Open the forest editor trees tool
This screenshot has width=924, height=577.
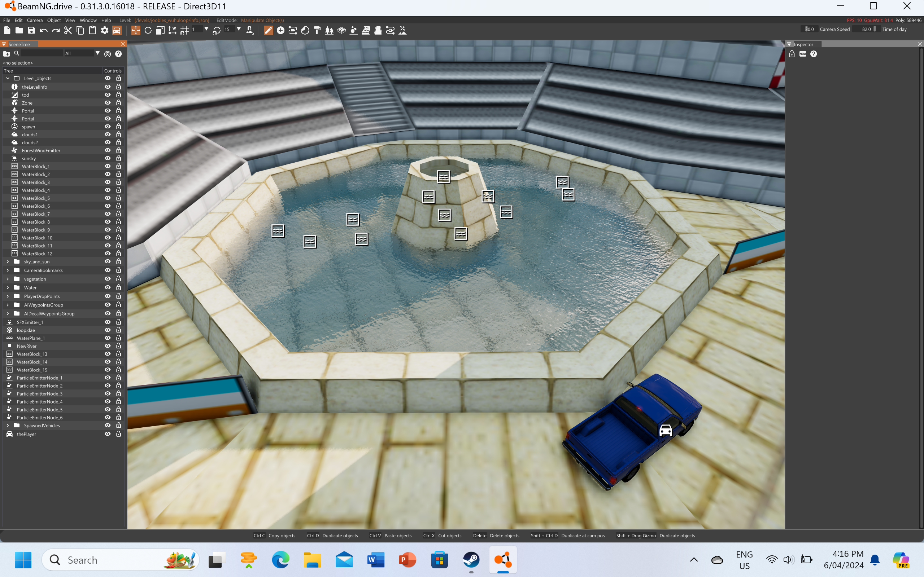(x=329, y=31)
